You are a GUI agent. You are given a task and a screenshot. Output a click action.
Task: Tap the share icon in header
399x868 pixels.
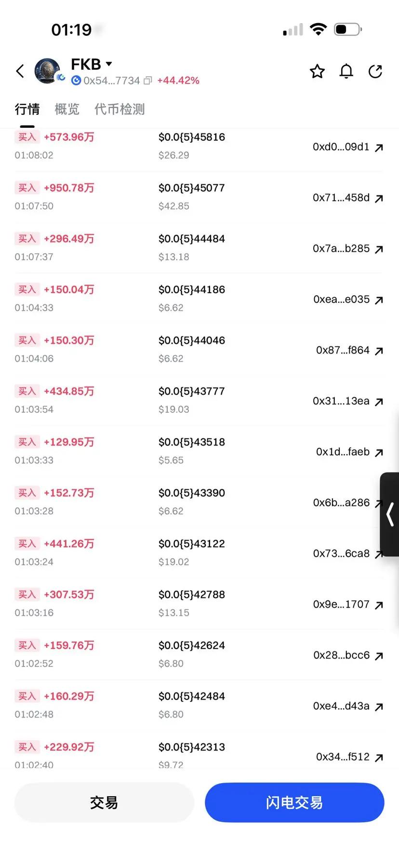375,71
